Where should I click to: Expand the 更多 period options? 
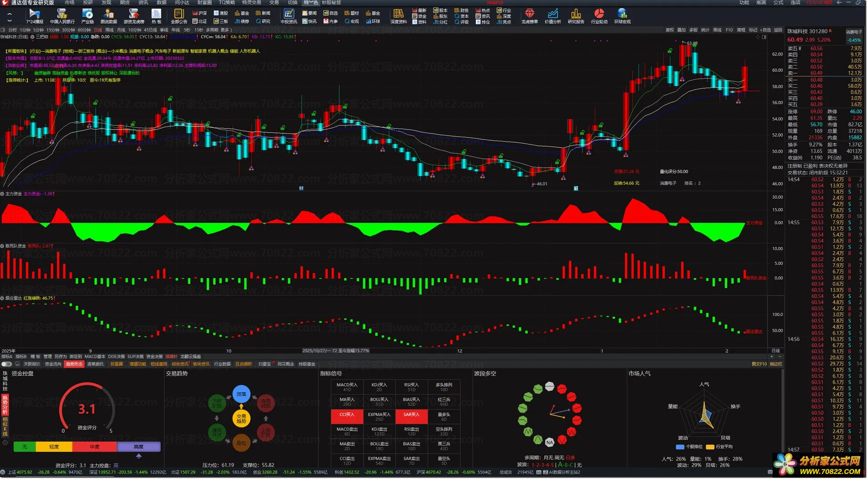(x=226, y=30)
